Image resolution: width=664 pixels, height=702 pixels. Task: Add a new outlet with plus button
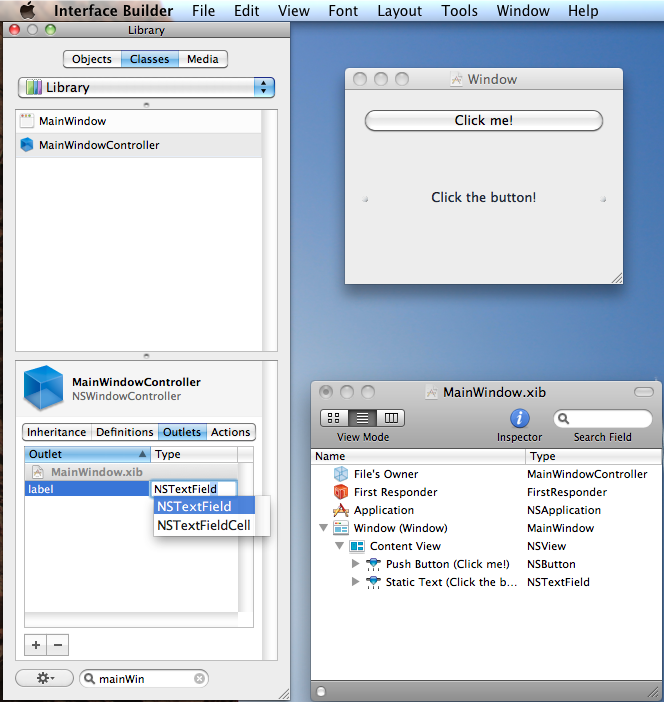click(x=36, y=645)
